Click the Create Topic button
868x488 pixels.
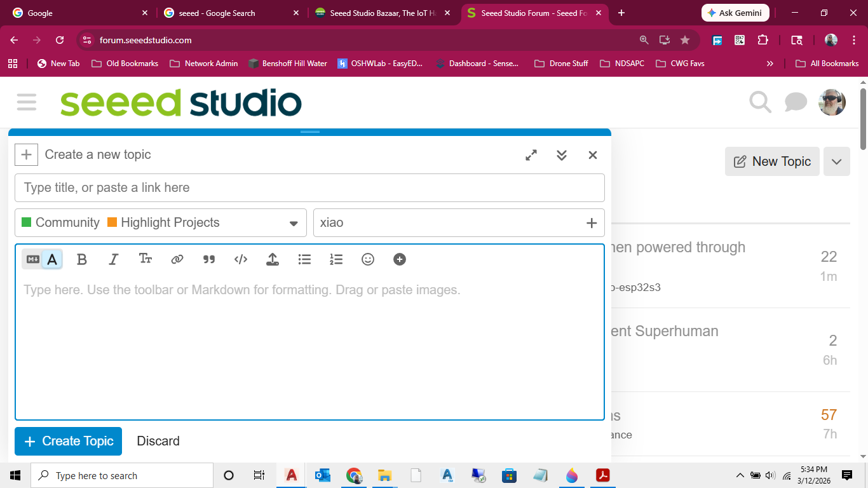coord(69,441)
